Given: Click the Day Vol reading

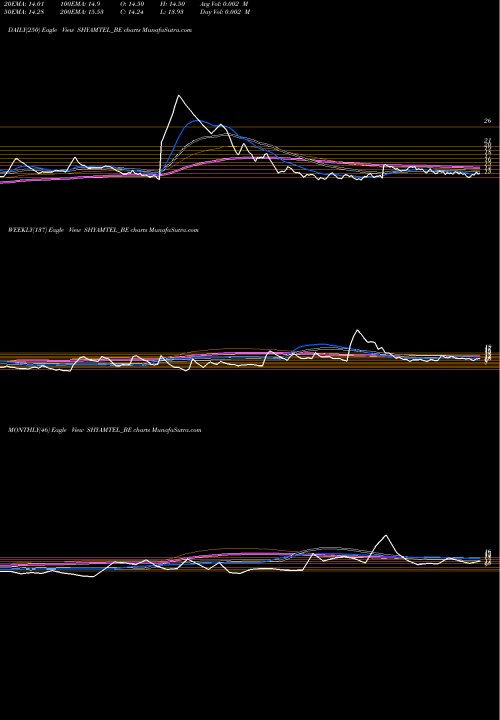Looking at the screenshot, I should pyautogui.click(x=225, y=12).
